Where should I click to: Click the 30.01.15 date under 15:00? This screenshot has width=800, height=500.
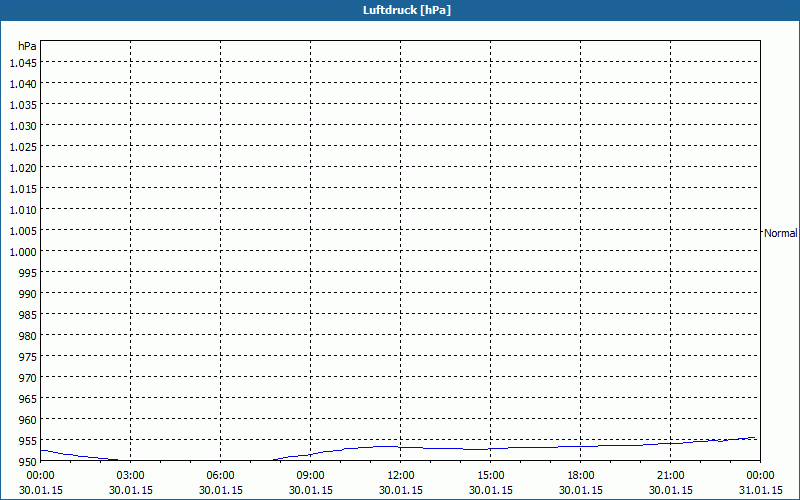click(491, 490)
